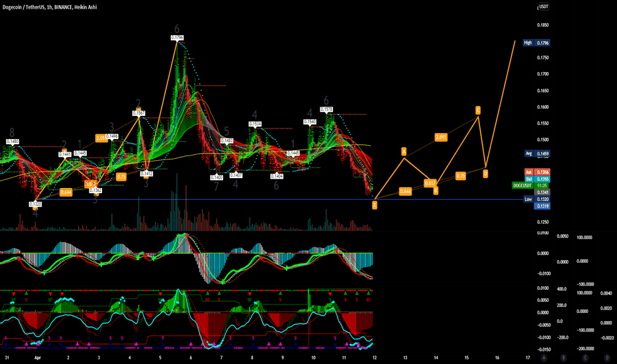The height and width of the screenshot is (364, 617).
Task: Click the 0.1850 level on price scale
Action: (x=543, y=25)
